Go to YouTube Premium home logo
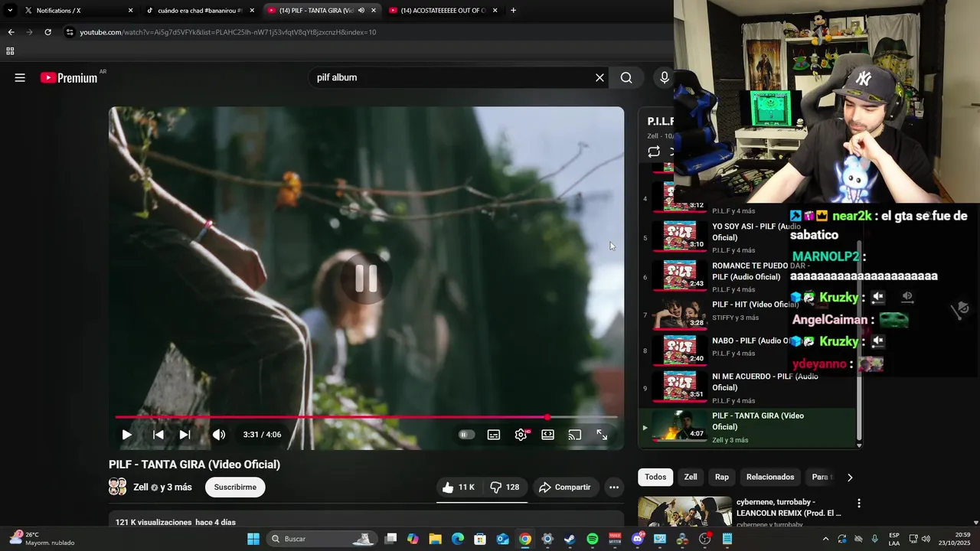 tap(69, 77)
